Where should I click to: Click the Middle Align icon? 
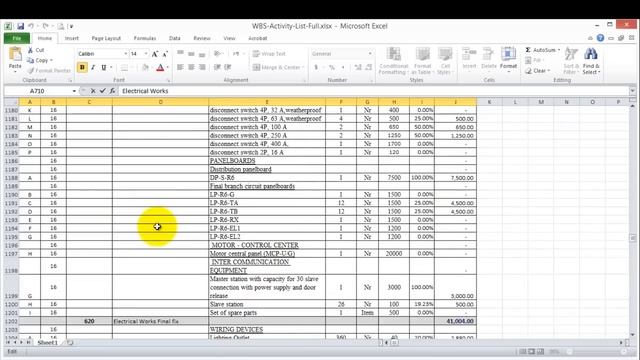tap(191, 53)
